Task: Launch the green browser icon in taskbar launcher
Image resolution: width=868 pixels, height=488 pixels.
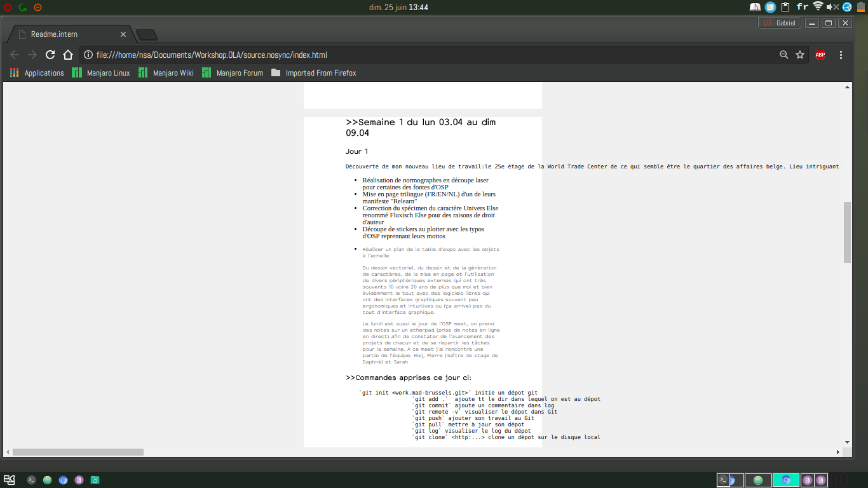Action: [x=47, y=480]
